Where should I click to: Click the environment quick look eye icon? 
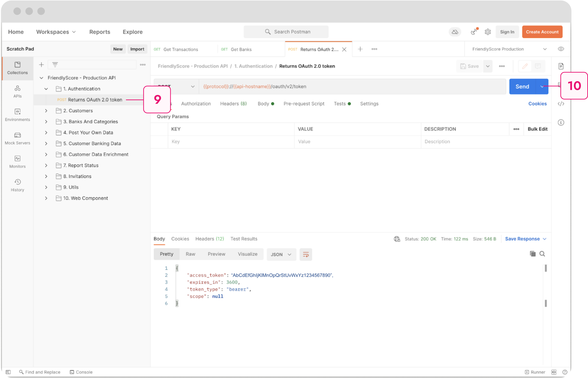coord(561,49)
